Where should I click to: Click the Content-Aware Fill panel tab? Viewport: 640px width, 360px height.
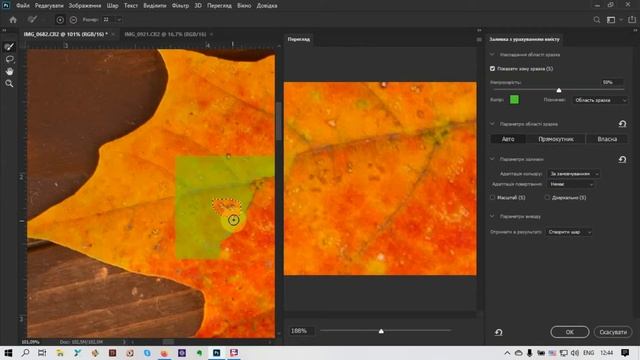[524, 39]
